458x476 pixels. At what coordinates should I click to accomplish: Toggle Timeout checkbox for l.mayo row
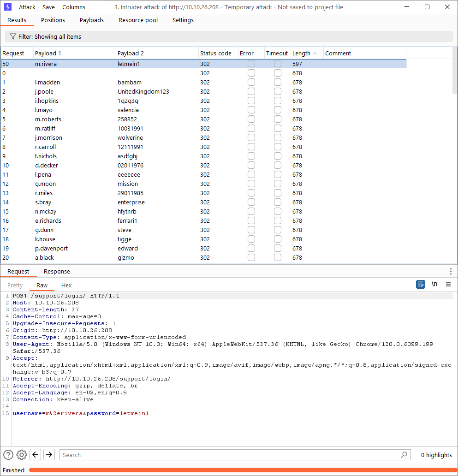(277, 110)
